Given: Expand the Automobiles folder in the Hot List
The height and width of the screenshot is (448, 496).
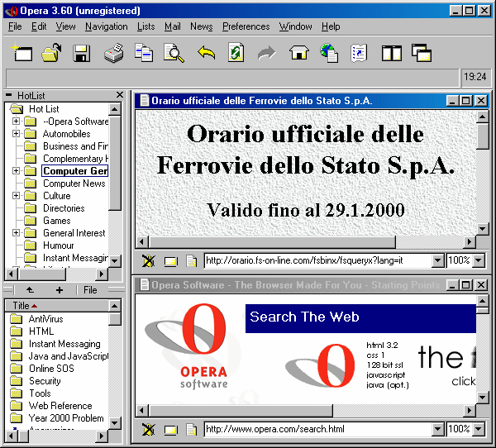Looking at the screenshot, I should click(x=16, y=134).
